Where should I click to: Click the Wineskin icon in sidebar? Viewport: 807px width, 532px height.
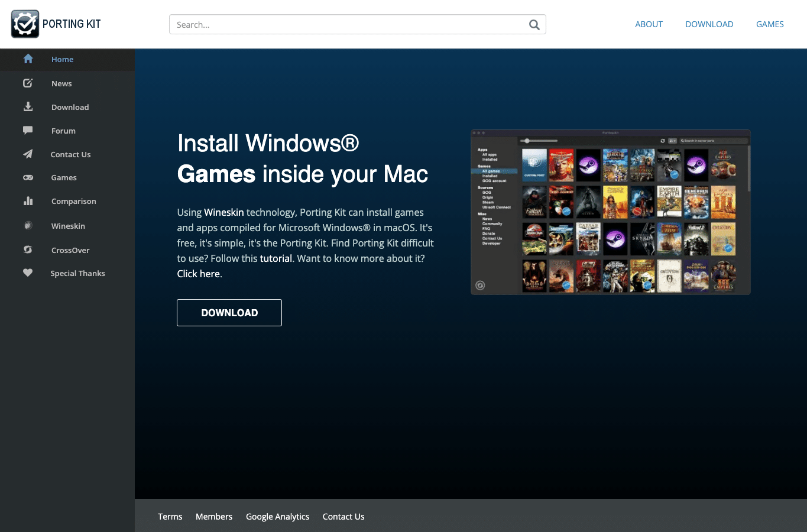pos(28,225)
